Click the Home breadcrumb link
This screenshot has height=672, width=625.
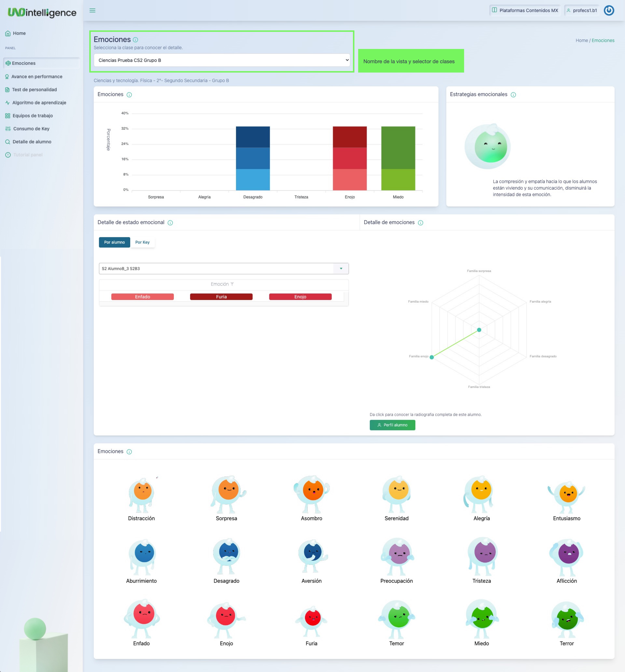(581, 41)
